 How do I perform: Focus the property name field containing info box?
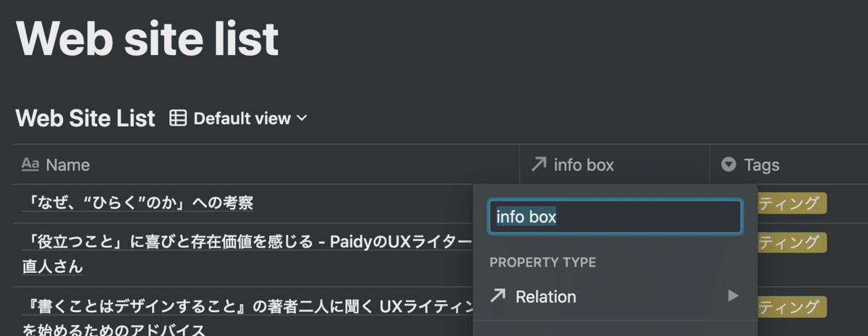(x=615, y=217)
